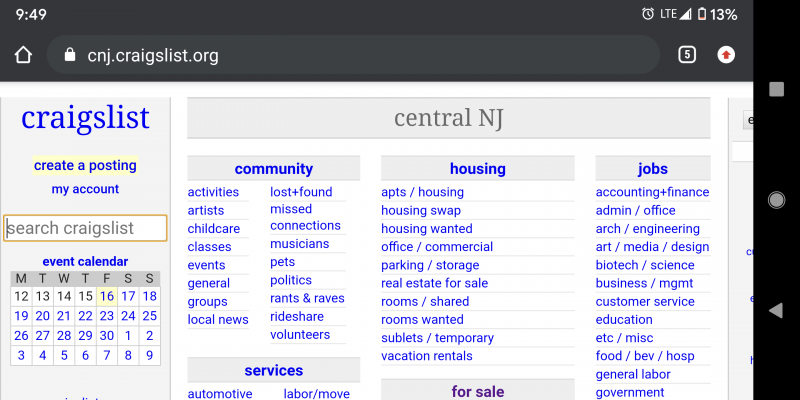Tap the Chrome home icon
The width and height of the screenshot is (800, 400).
click(23, 55)
